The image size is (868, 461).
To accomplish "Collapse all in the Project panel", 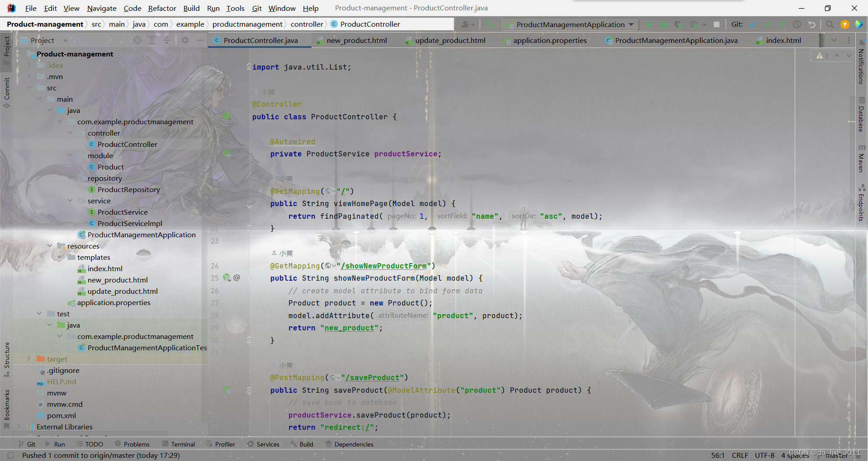I will 167,40.
